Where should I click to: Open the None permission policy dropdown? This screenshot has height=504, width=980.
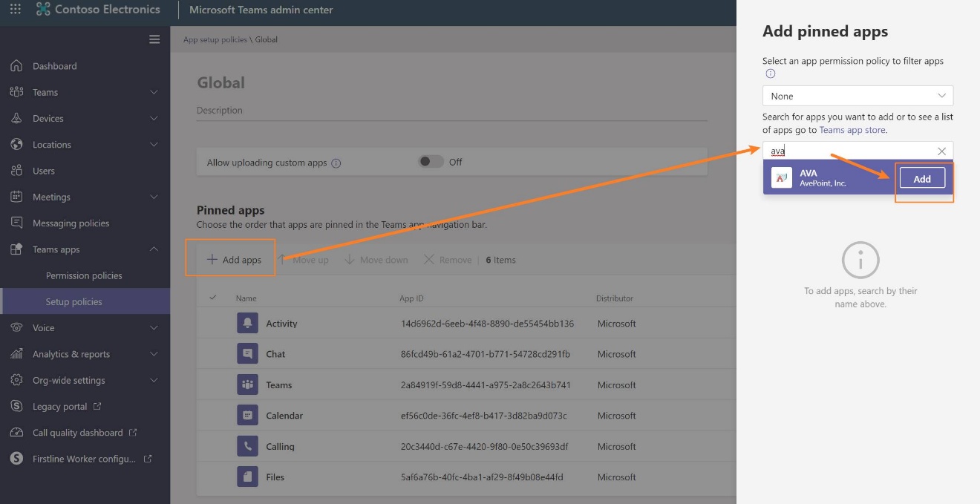(x=857, y=96)
